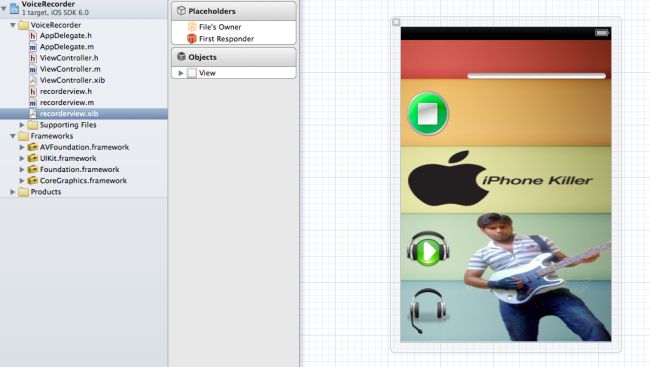Expand the Products folder

pyautogui.click(x=13, y=192)
